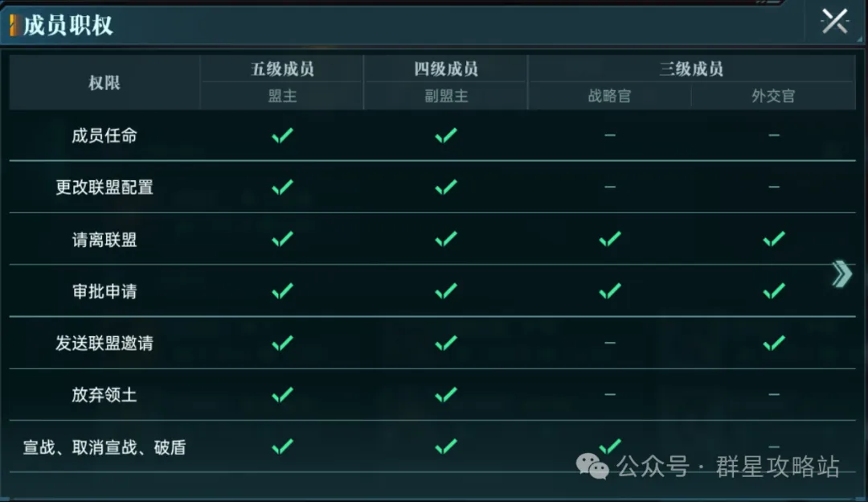This screenshot has width=868, height=502.
Task: Click 副盟主 checkmark for 更改联盟配置
Action: click(445, 187)
